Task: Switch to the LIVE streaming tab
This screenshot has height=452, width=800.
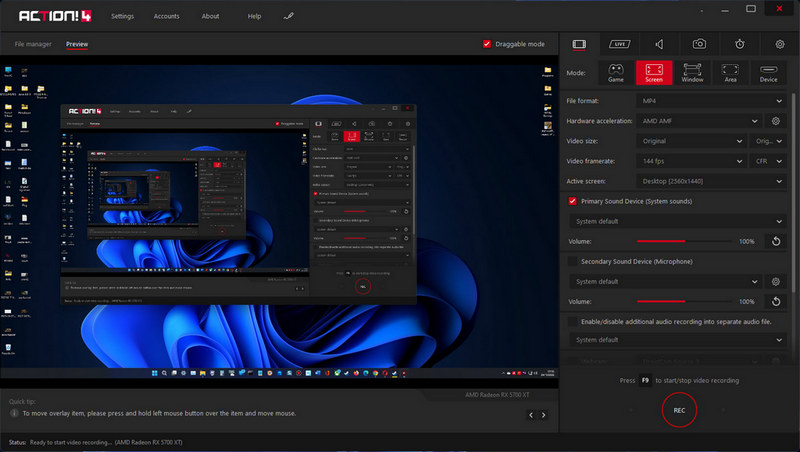Action: (619, 44)
